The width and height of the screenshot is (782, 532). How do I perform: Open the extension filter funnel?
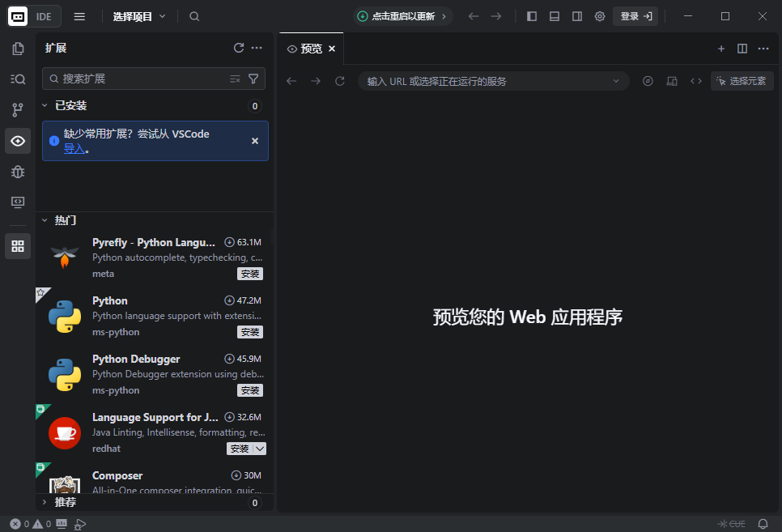[253, 79]
